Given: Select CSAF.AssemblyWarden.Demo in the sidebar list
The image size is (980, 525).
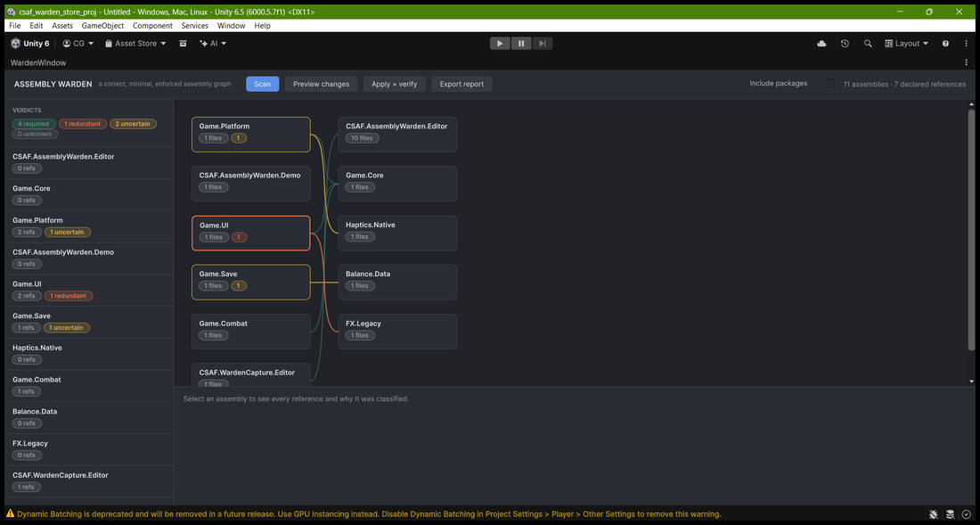Looking at the screenshot, I should pos(89,258).
